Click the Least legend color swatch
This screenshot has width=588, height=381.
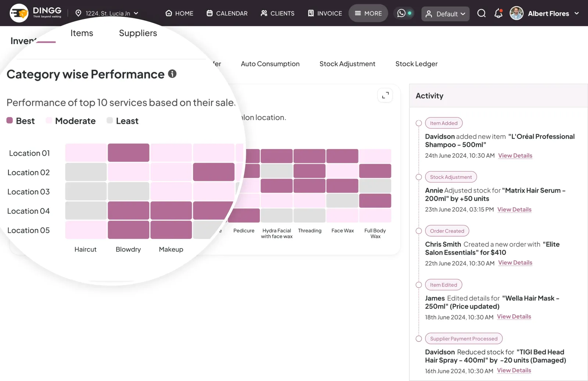[x=110, y=120]
